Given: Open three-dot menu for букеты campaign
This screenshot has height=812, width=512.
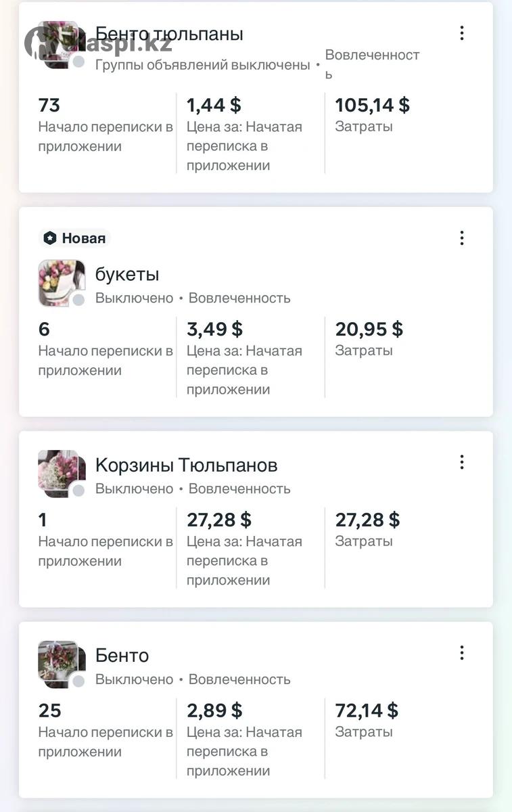Looking at the screenshot, I should coord(462,238).
